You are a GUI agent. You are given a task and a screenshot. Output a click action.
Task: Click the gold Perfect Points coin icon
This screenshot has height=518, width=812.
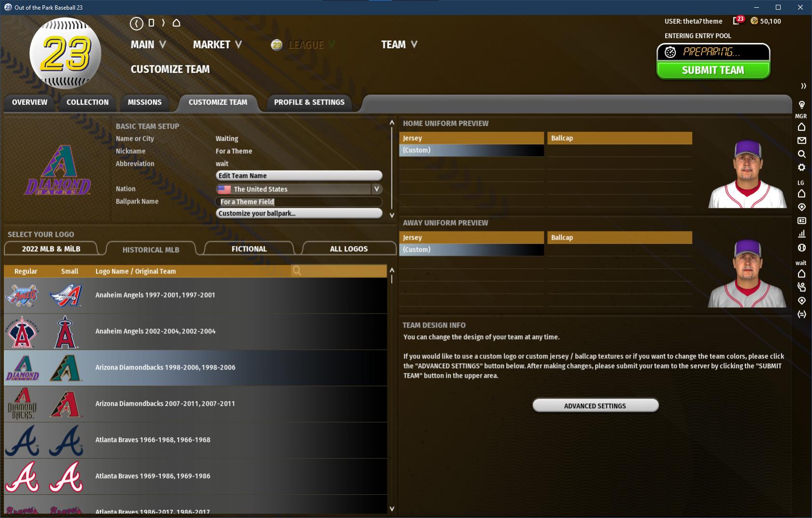tap(754, 21)
